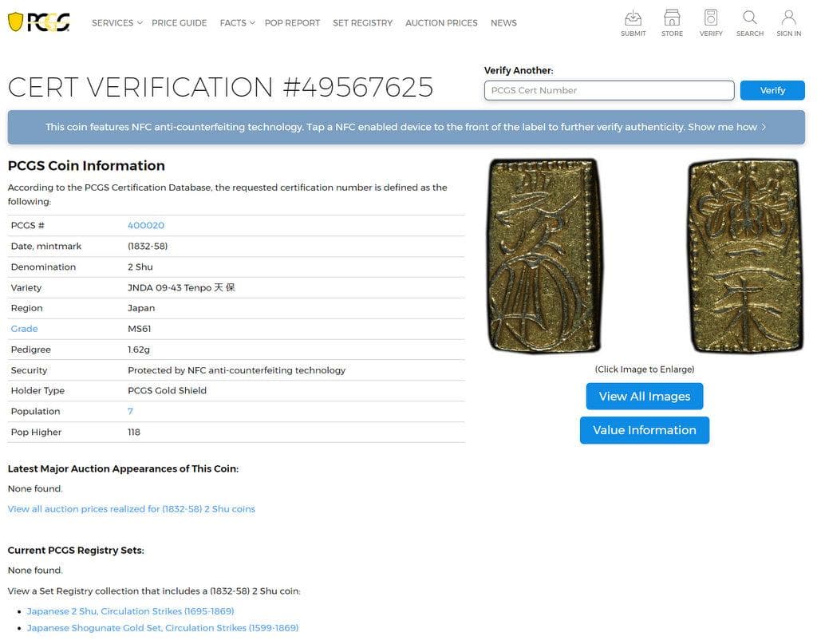Enlarge the coin obverse image
This screenshot has width=817, height=644.
545,255
